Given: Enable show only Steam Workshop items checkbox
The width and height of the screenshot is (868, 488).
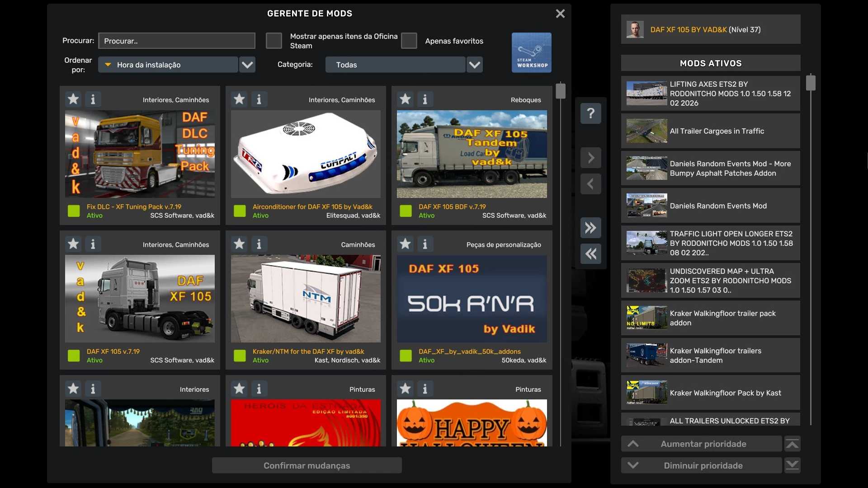Looking at the screenshot, I should coord(274,41).
